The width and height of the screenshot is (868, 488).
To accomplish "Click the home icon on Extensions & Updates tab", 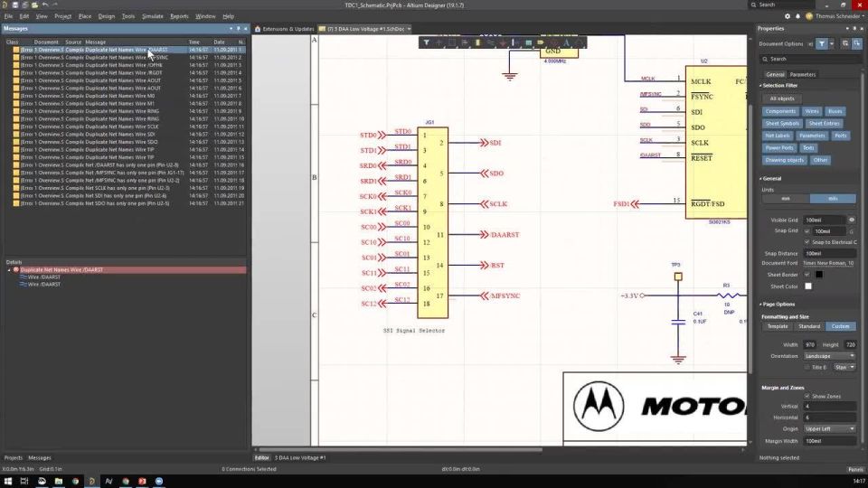I will tap(258, 29).
